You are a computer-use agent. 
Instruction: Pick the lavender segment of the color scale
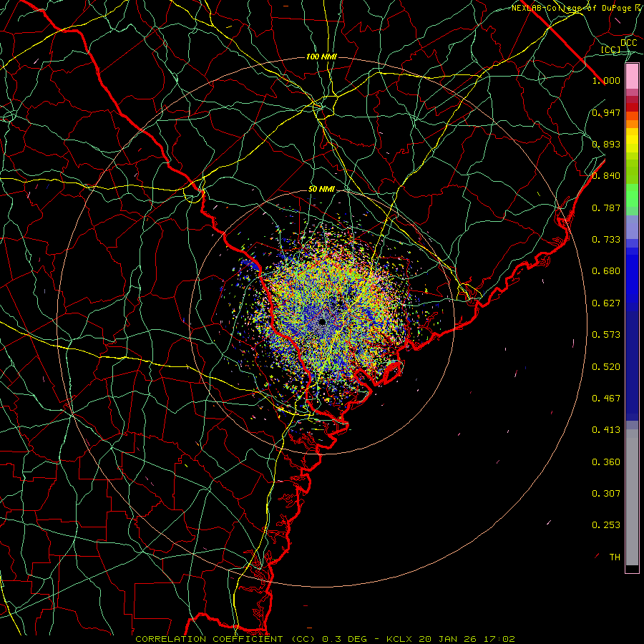632,227
